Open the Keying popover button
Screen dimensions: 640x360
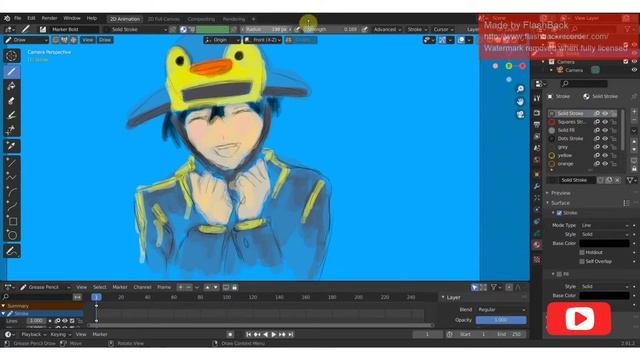[x=60, y=335]
